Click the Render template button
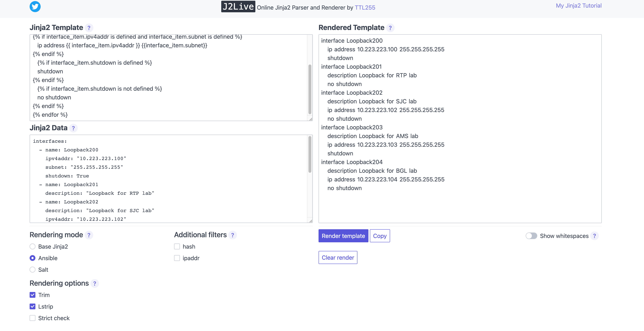Image resolution: width=644 pixels, height=331 pixels. (343, 236)
